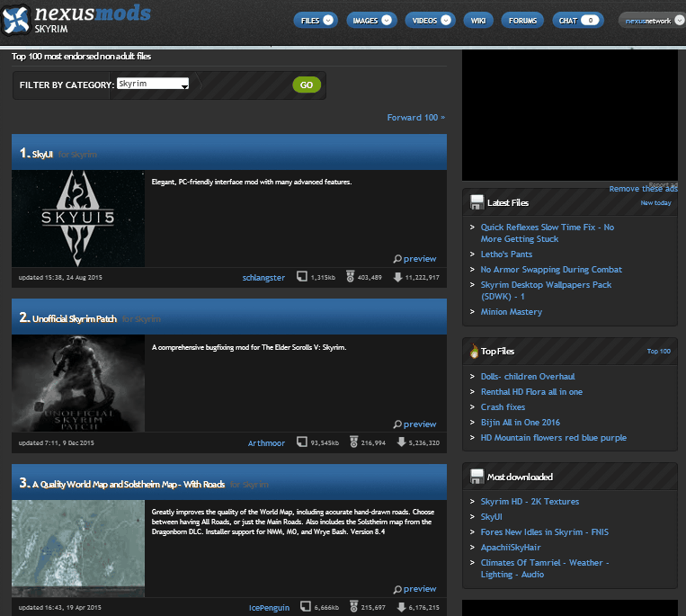Open Skyrim HD - 2K Textures link

point(530,502)
